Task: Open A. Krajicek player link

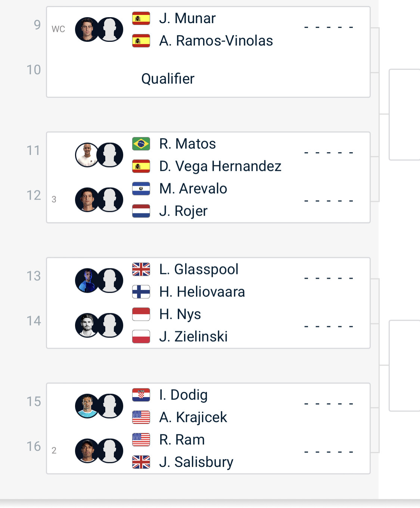Action: click(x=193, y=417)
